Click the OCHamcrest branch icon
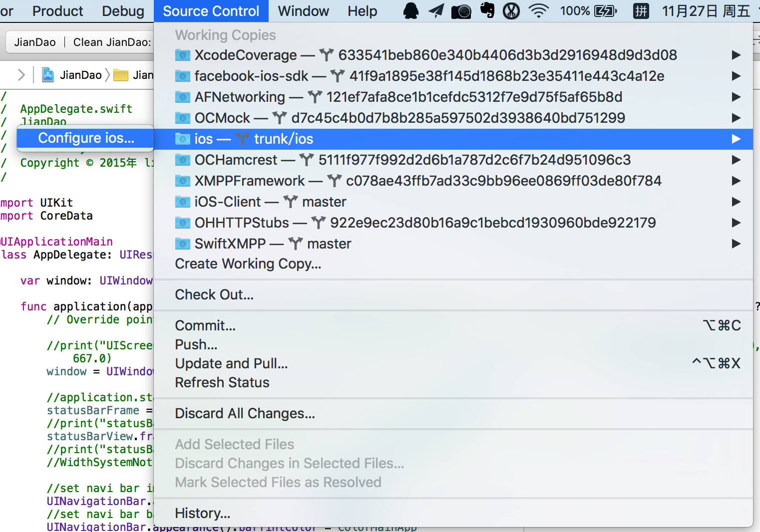 307,160
